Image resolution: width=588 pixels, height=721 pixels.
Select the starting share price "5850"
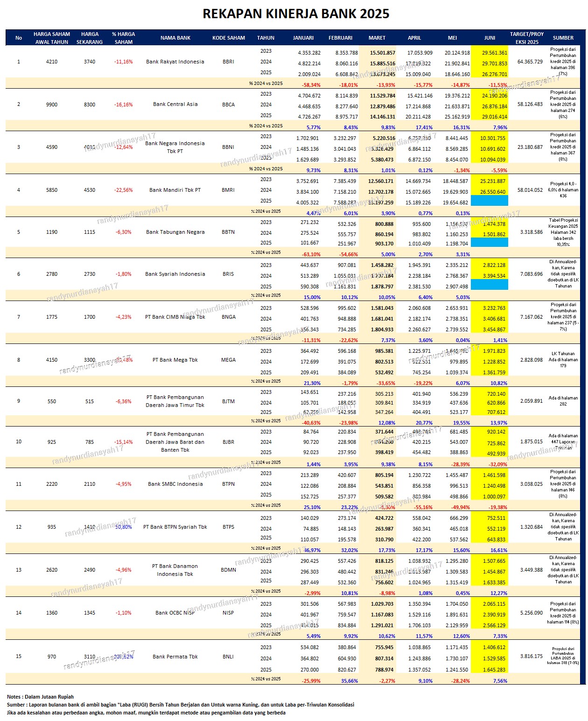pos(52,190)
